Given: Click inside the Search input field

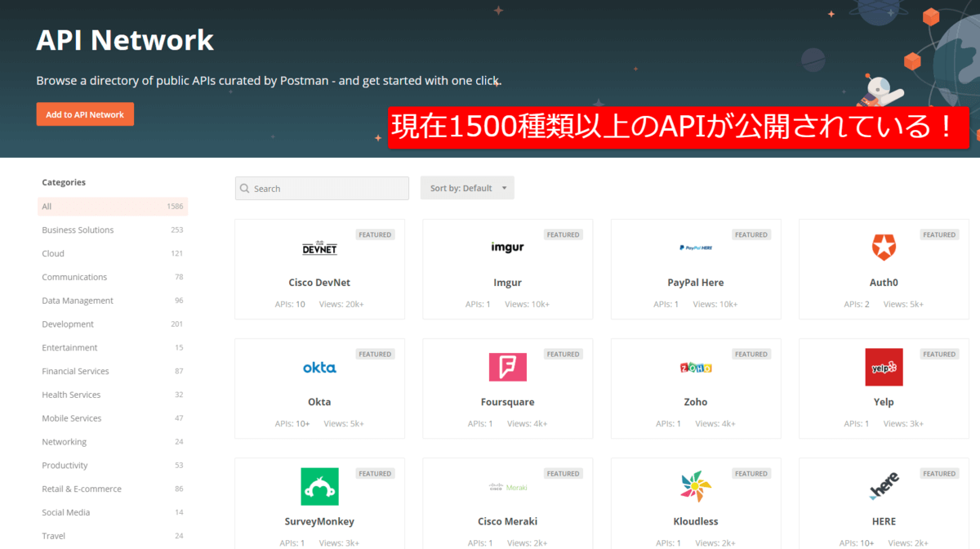Looking at the screenshot, I should pyautogui.click(x=322, y=189).
